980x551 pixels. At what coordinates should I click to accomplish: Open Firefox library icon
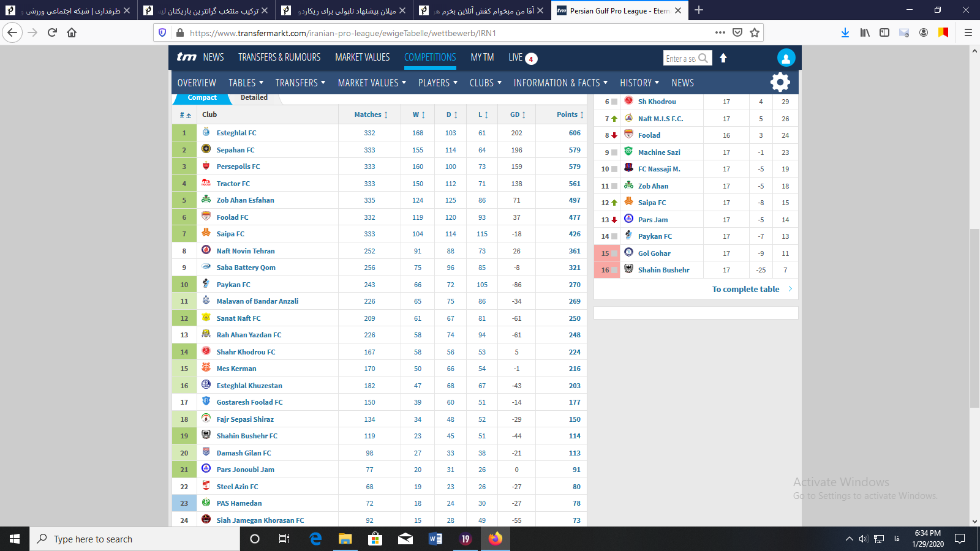865,32
